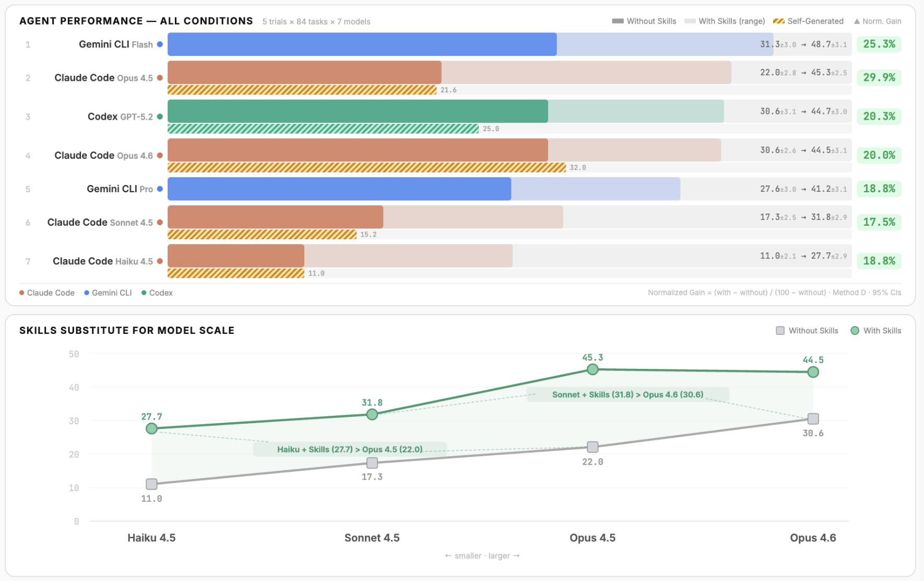Click the green circle With Skills legend icon
The width and height of the screenshot is (924, 581).
coord(855,330)
